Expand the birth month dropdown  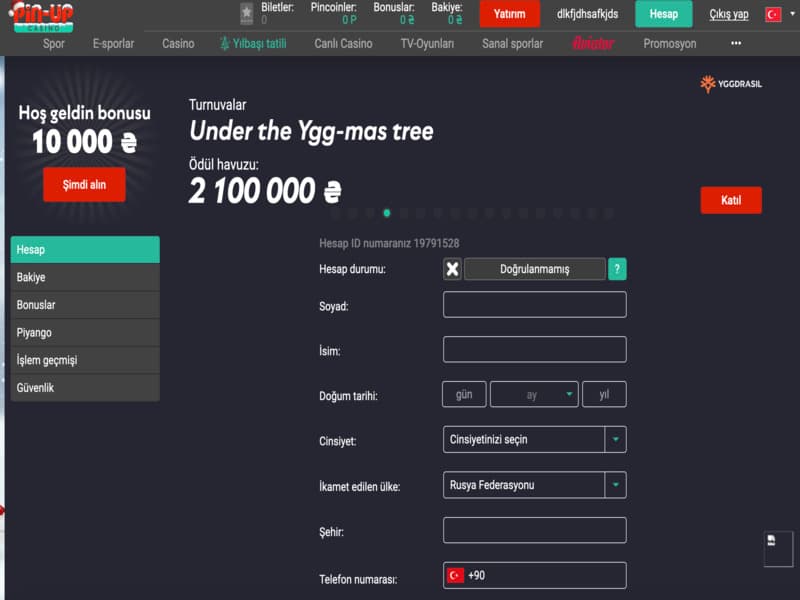[x=534, y=395]
